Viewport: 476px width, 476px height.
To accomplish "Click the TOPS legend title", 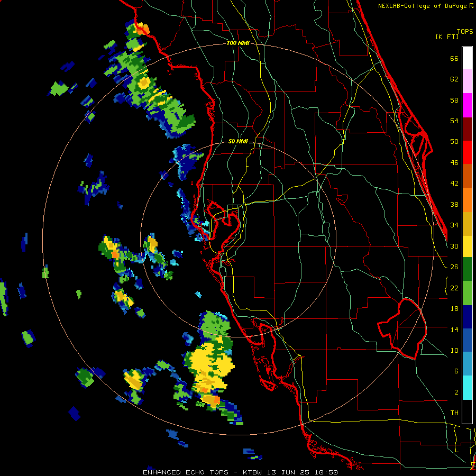I will point(465,32).
